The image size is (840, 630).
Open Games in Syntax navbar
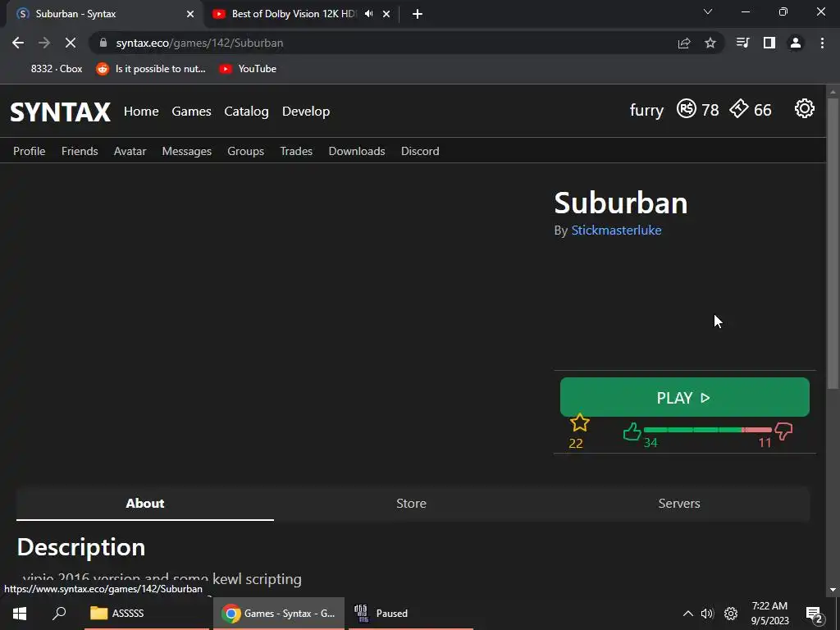pyautogui.click(x=191, y=112)
